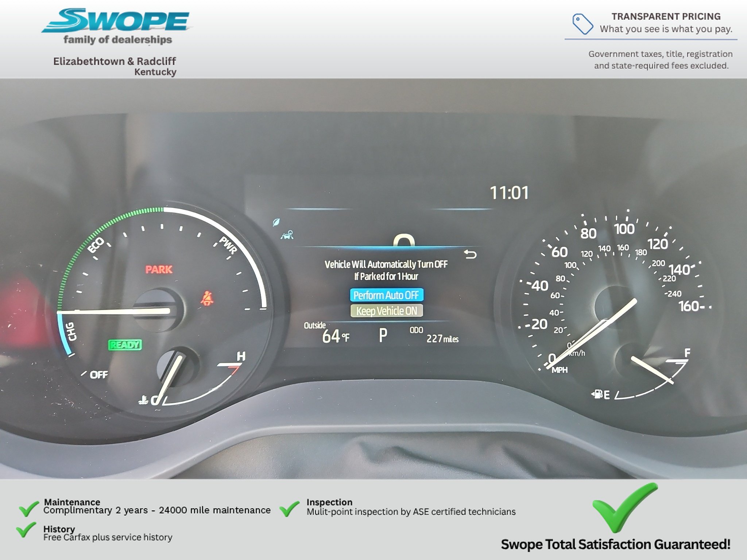Click the 64 °F outside temperature reading
747x560 pixels.
pyautogui.click(x=336, y=336)
